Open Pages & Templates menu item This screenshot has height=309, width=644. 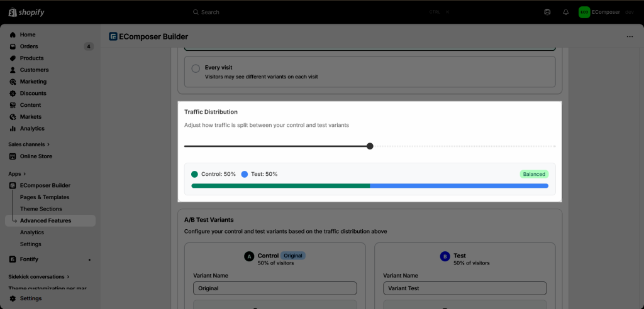point(45,197)
